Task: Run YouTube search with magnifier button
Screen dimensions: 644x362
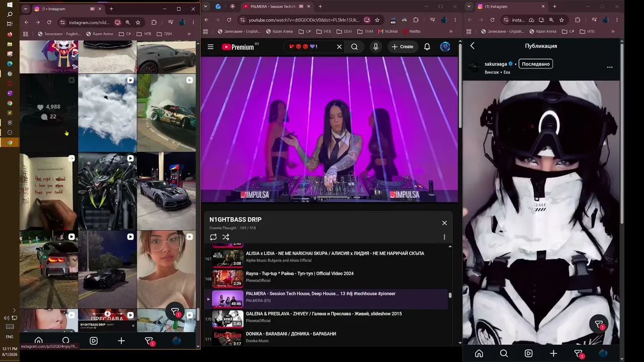Action: pyautogui.click(x=354, y=47)
